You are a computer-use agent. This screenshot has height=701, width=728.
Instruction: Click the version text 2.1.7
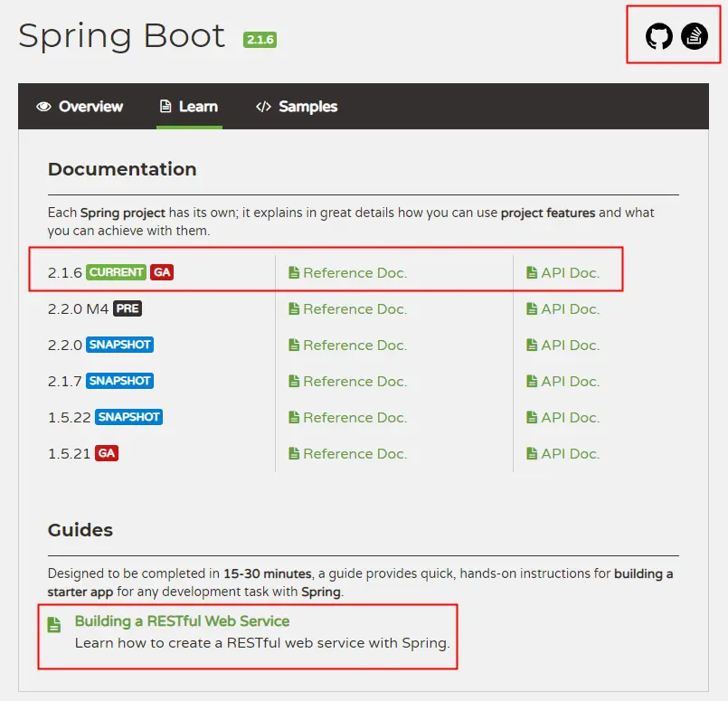(x=64, y=381)
